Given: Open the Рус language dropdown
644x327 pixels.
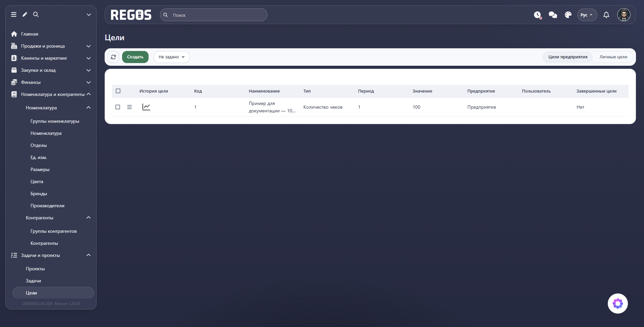Looking at the screenshot, I should tap(587, 15).
